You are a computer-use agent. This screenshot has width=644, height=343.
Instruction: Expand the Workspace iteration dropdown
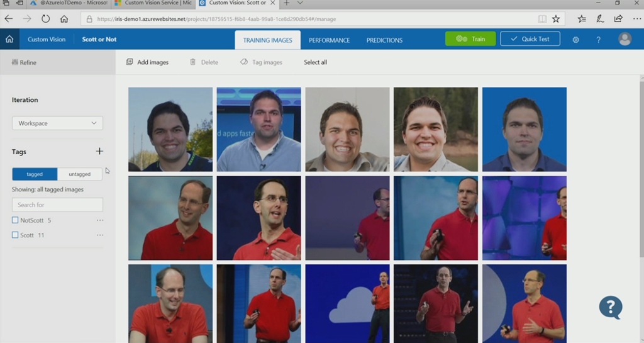tap(57, 123)
